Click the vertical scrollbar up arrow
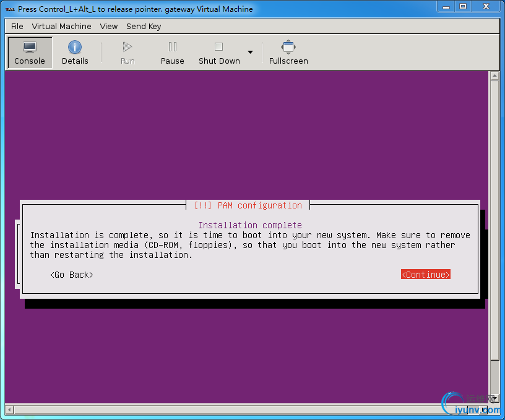 [494, 75]
